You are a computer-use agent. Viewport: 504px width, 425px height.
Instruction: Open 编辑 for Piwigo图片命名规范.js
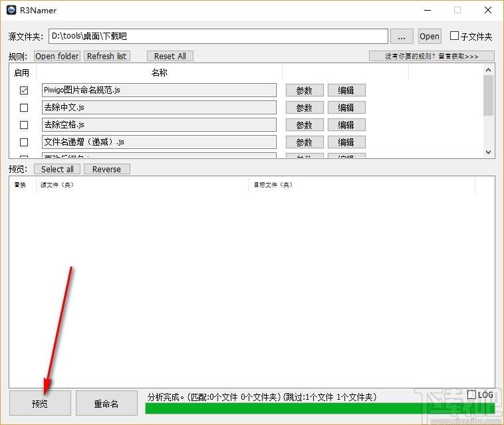click(346, 90)
